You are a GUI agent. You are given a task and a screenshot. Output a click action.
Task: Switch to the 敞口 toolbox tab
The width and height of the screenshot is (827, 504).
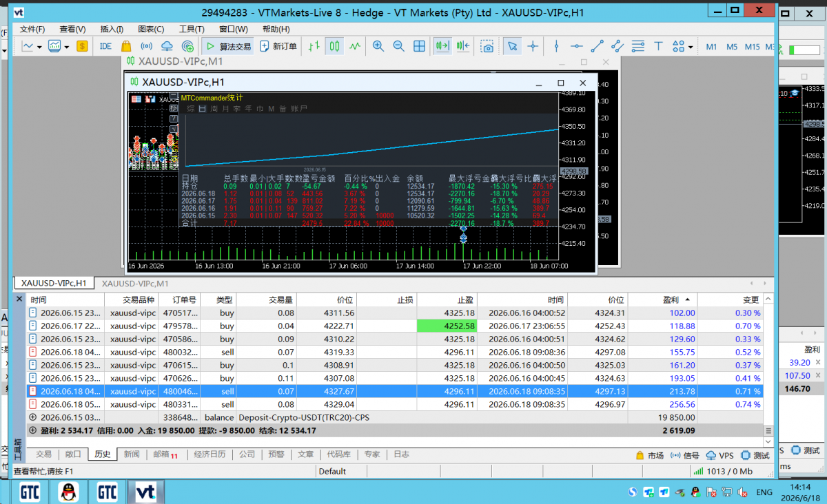(x=73, y=454)
